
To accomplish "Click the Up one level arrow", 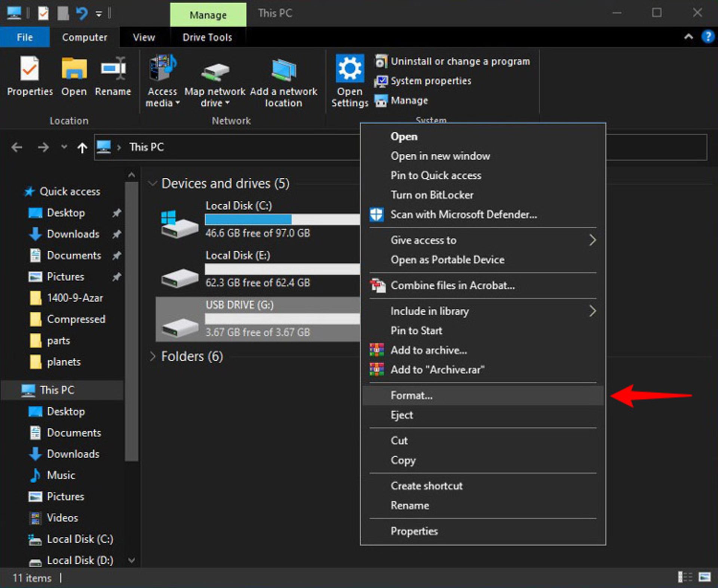I will coord(82,148).
